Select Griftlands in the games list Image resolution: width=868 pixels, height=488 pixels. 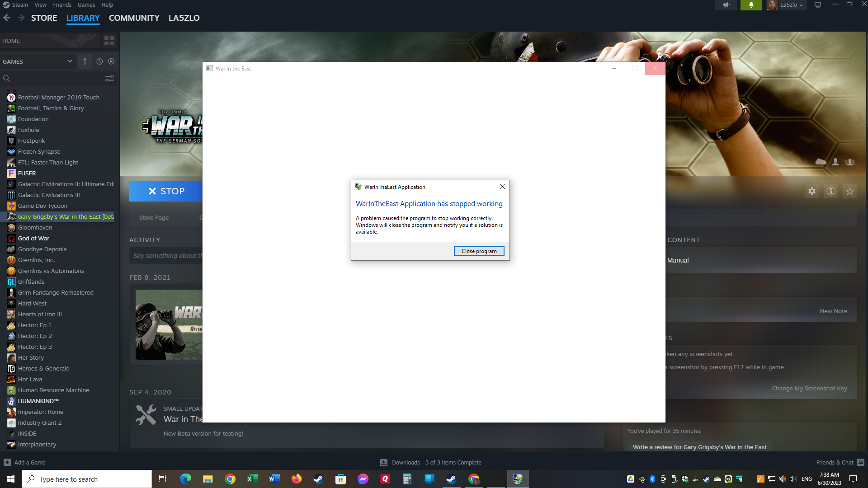31,282
